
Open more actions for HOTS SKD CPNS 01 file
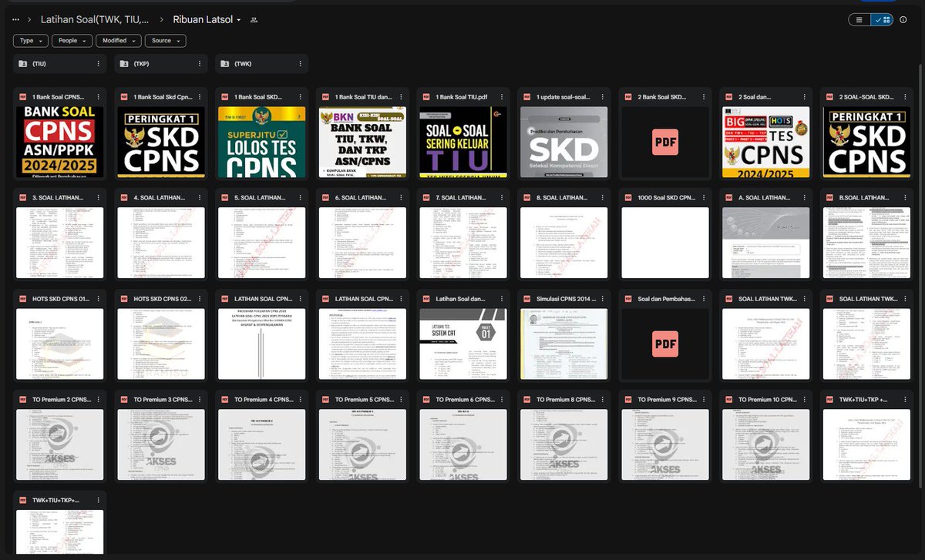pos(98,299)
